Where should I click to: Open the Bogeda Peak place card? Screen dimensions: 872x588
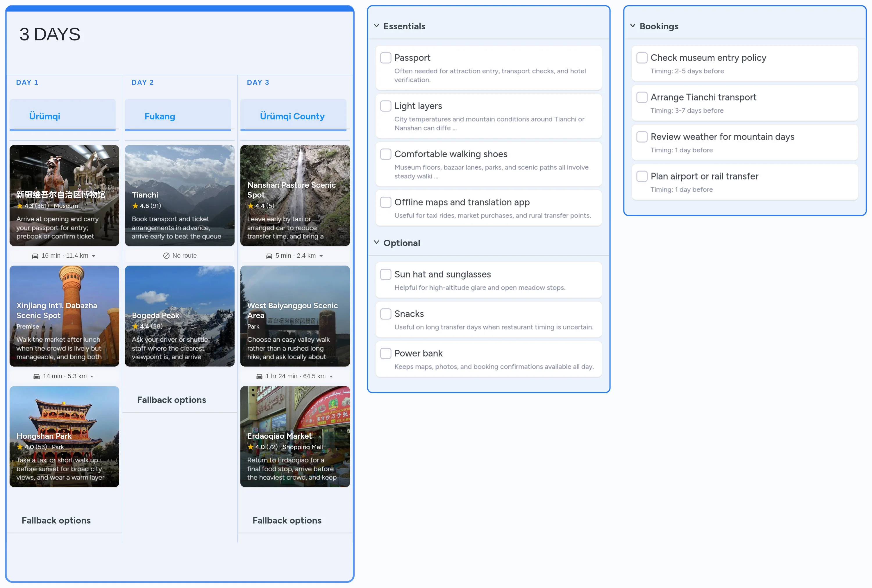pos(179,316)
